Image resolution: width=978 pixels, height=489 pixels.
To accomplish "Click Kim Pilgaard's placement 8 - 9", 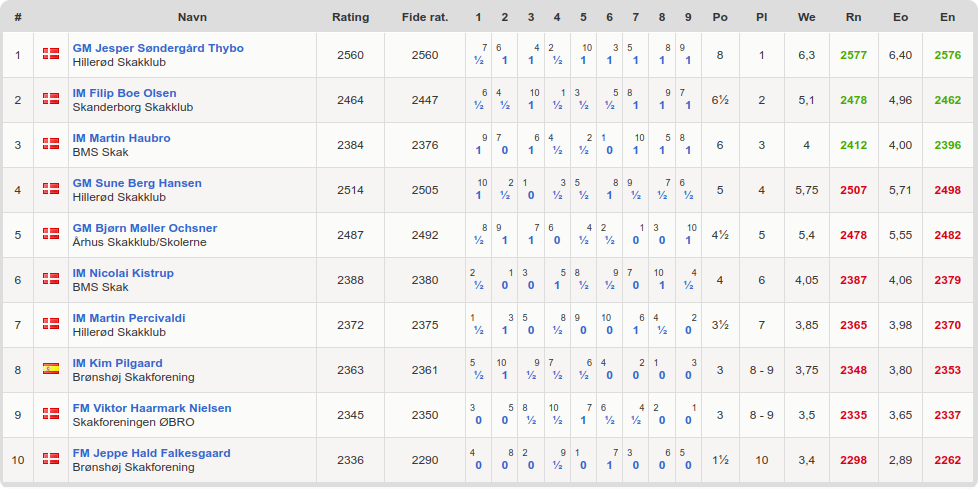I will (762, 370).
